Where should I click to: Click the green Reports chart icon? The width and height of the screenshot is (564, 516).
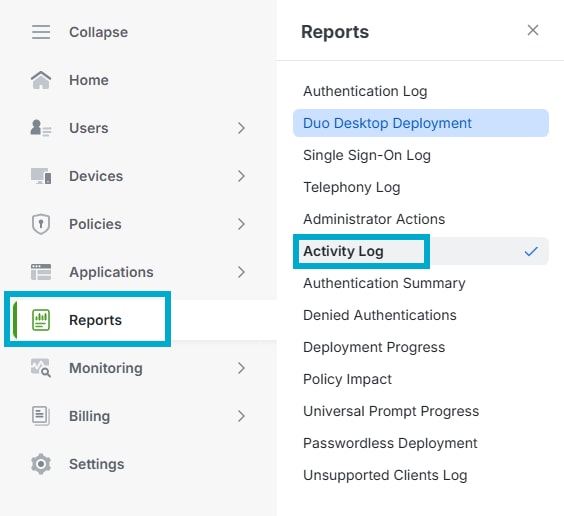(41, 320)
